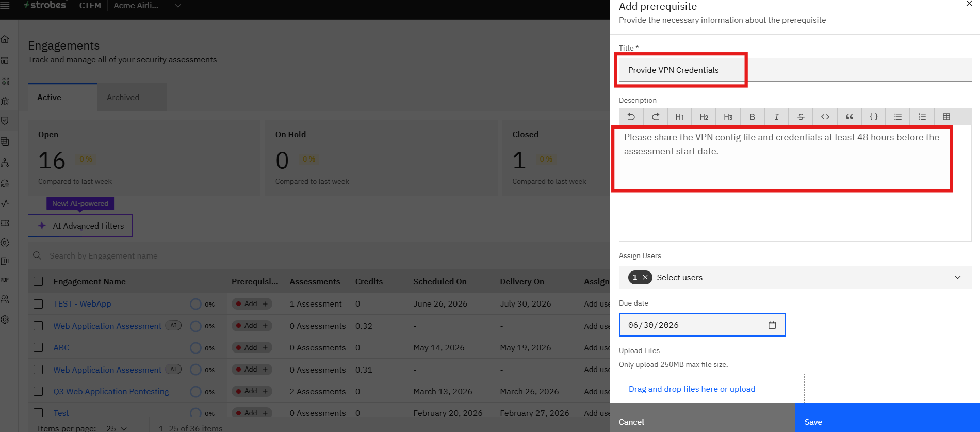Image resolution: width=980 pixels, height=432 pixels.
Task: Toggle strikethrough formatting in description toolbar
Action: click(801, 117)
